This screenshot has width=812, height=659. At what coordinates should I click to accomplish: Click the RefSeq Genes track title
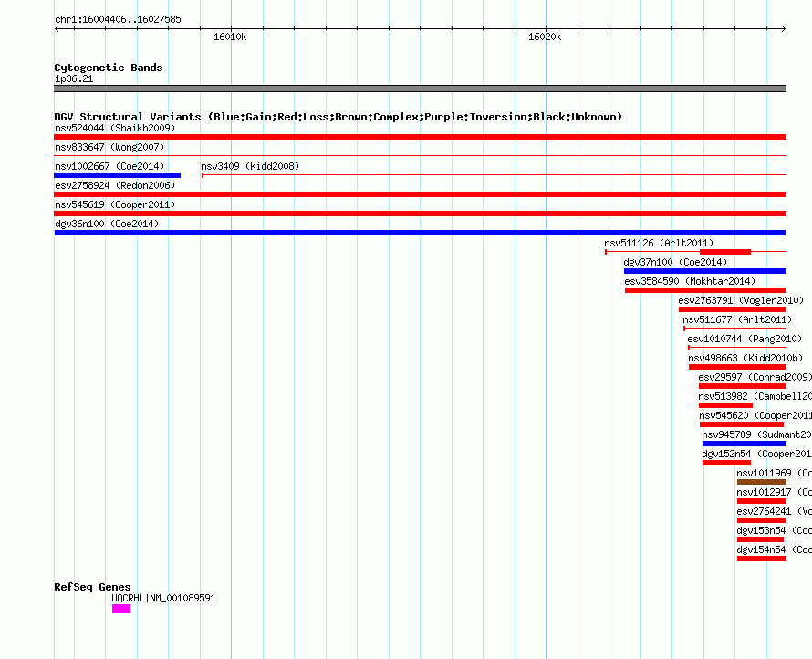click(x=93, y=587)
